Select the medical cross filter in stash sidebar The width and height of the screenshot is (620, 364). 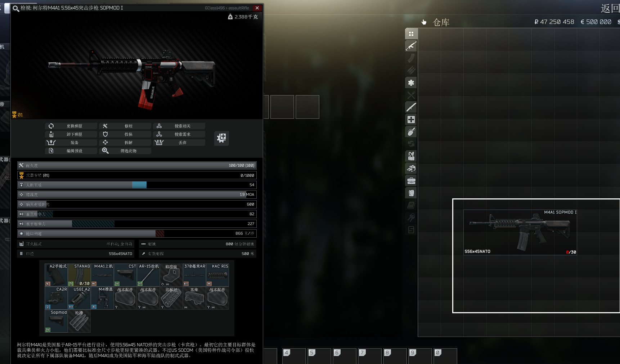pos(411,120)
